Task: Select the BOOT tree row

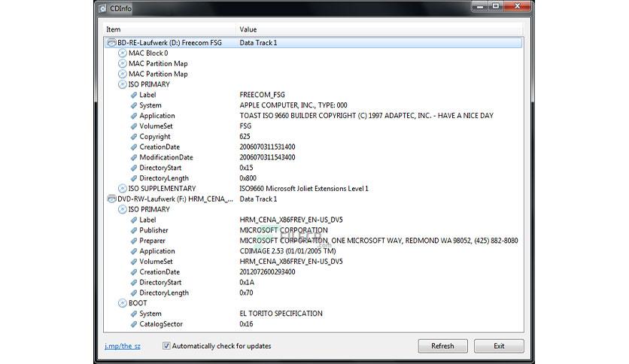Action: [x=313, y=303]
